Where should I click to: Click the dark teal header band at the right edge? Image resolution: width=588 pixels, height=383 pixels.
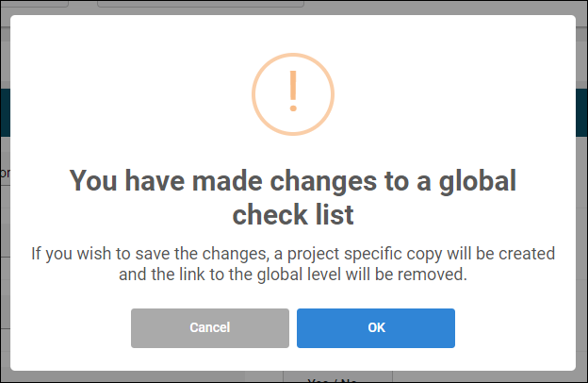click(581, 112)
